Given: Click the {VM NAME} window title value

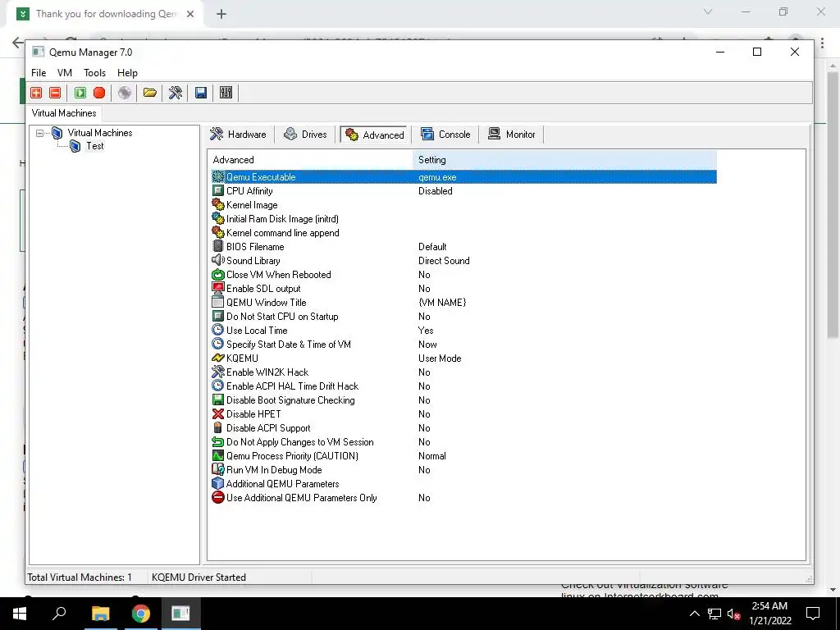Looking at the screenshot, I should 442,302.
